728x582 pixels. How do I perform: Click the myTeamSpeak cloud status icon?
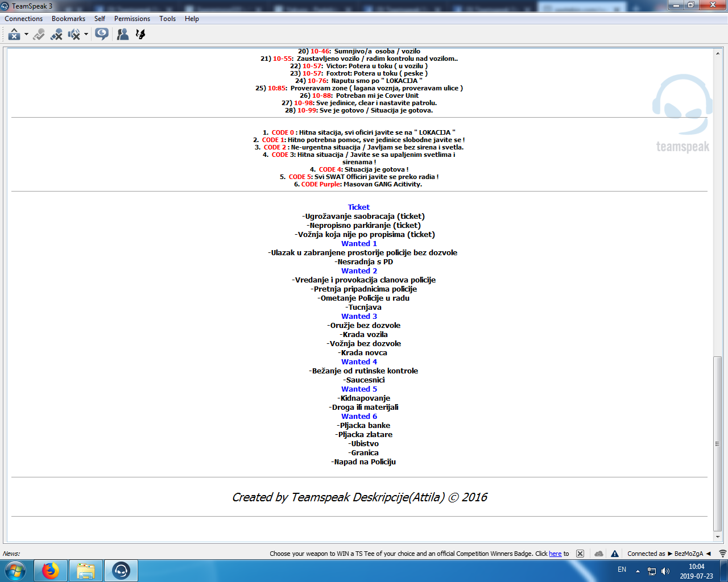pyautogui.click(x=599, y=554)
